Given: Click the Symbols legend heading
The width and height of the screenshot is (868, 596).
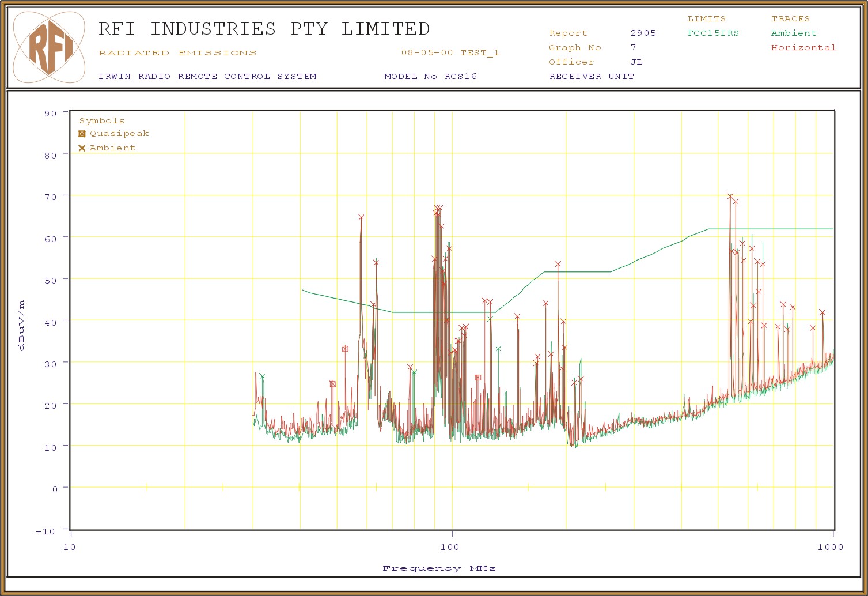Looking at the screenshot, I should coord(101,121).
